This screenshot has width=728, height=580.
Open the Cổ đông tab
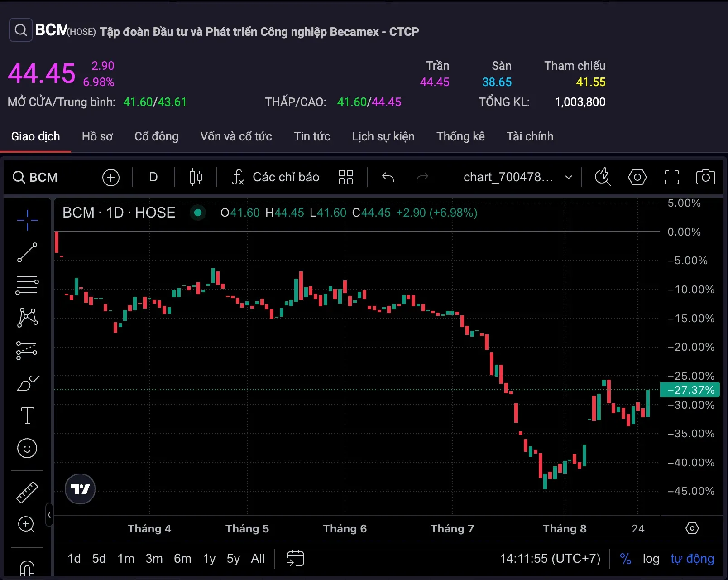[156, 136]
